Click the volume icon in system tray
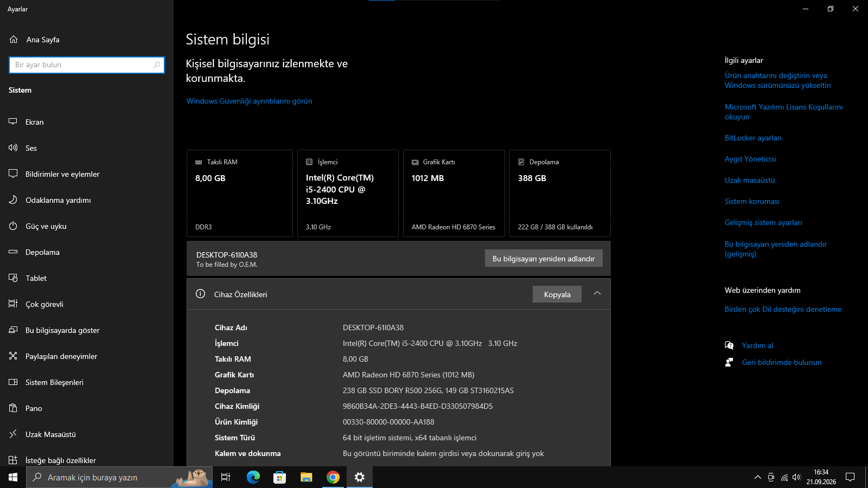Viewport: 868px width, 488px height. click(x=796, y=477)
